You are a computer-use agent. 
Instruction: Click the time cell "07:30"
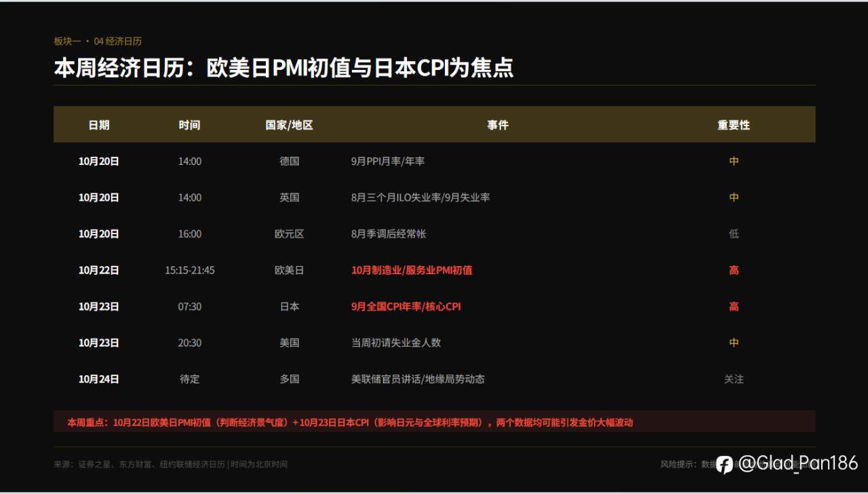point(190,307)
